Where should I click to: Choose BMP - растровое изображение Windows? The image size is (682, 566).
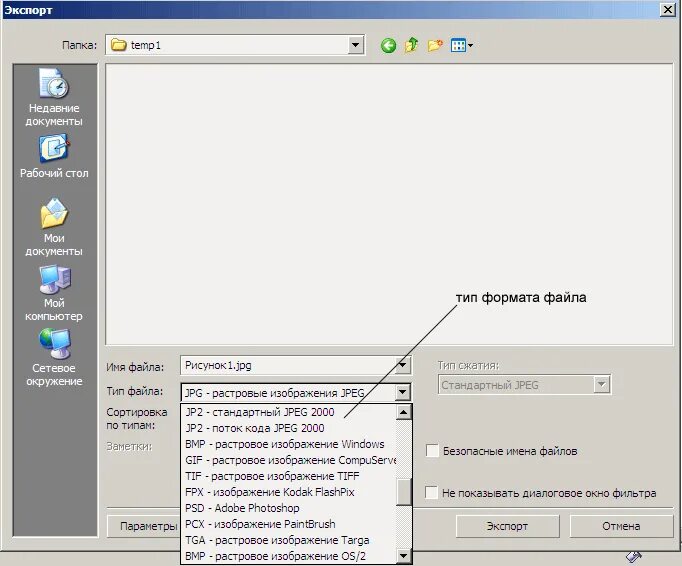coord(288,444)
